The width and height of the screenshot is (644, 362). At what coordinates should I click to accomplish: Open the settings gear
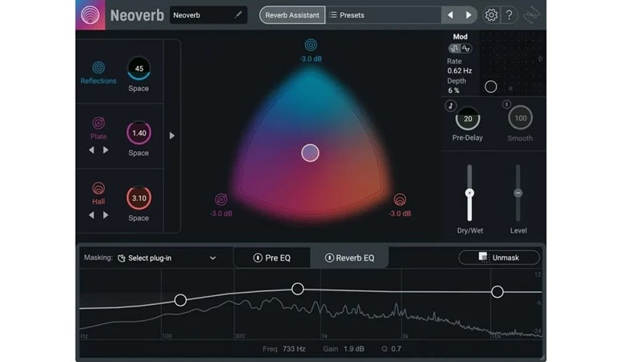[x=491, y=15]
